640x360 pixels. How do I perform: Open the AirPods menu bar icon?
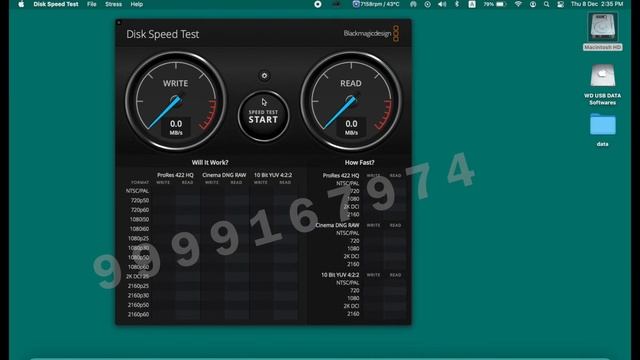tap(413, 4)
